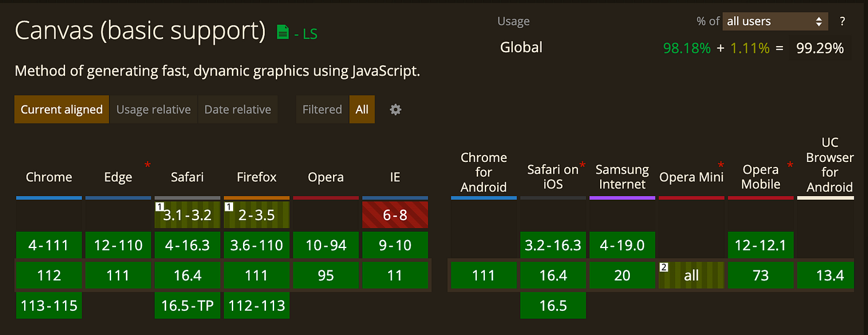Switch to the Usage relative tab
Screen dimensions: 868x335
pyautogui.click(x=153, y=110)
